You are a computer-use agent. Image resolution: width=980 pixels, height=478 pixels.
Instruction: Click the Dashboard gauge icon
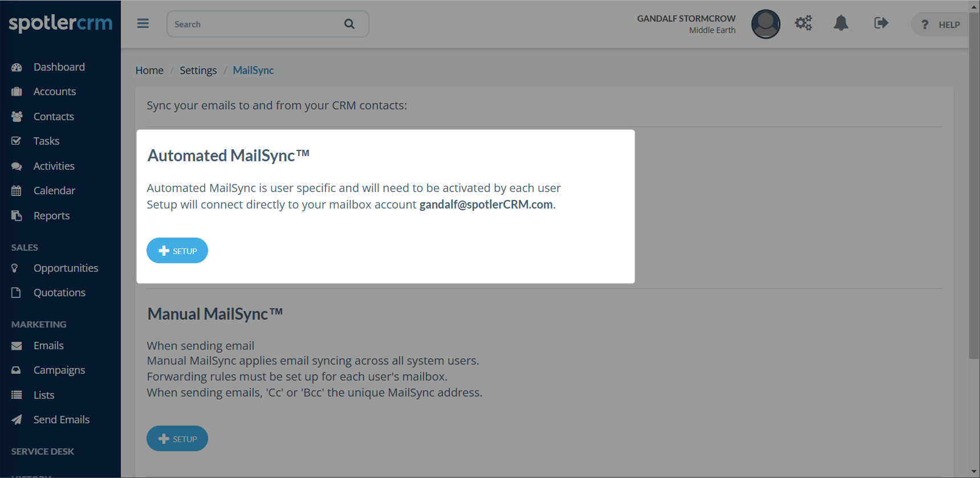pyautogui.click(x=17, y=67)
